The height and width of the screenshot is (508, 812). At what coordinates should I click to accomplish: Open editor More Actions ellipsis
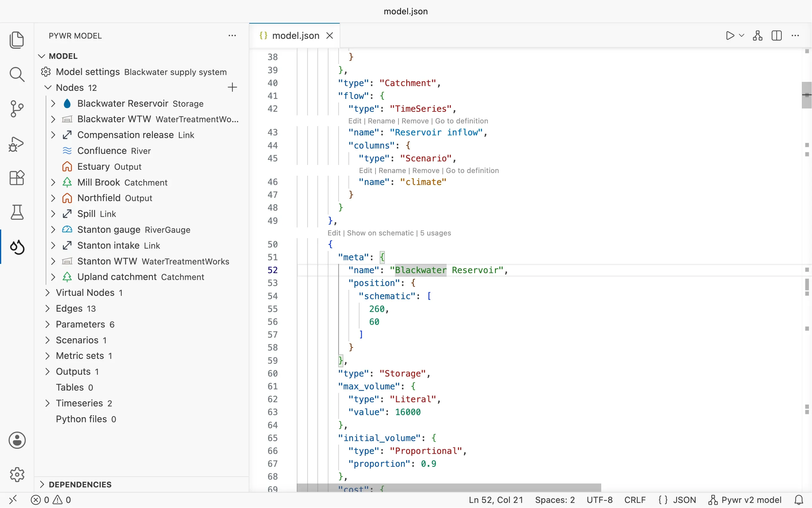point(795,36)
